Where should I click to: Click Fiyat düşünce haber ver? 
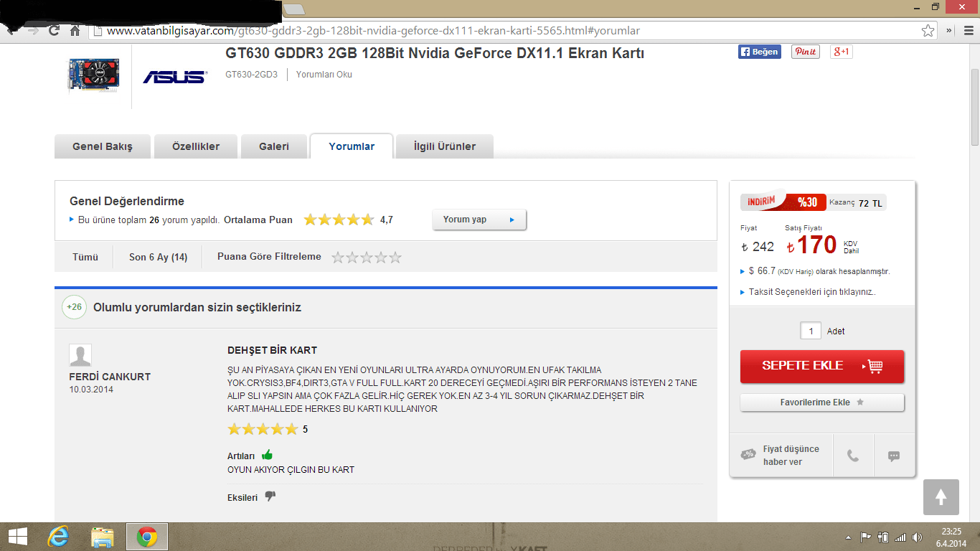coord(781,456)
